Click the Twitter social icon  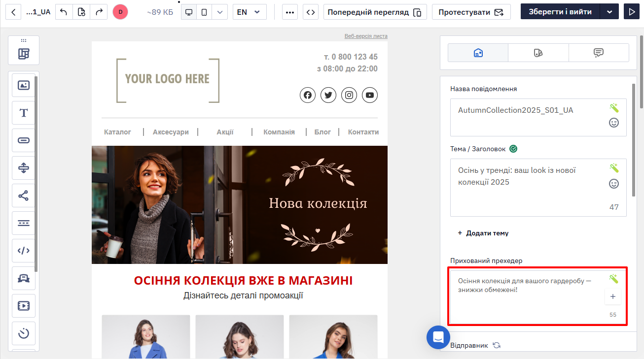328,95
